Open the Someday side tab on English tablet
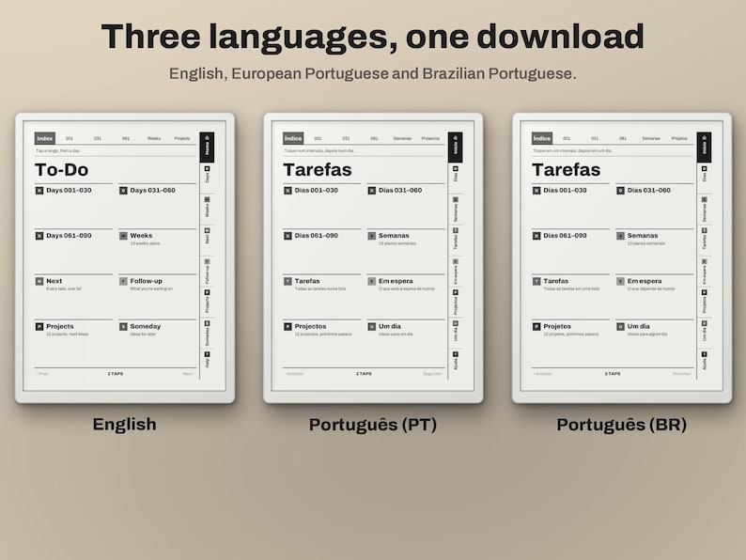 pos(207,334)
